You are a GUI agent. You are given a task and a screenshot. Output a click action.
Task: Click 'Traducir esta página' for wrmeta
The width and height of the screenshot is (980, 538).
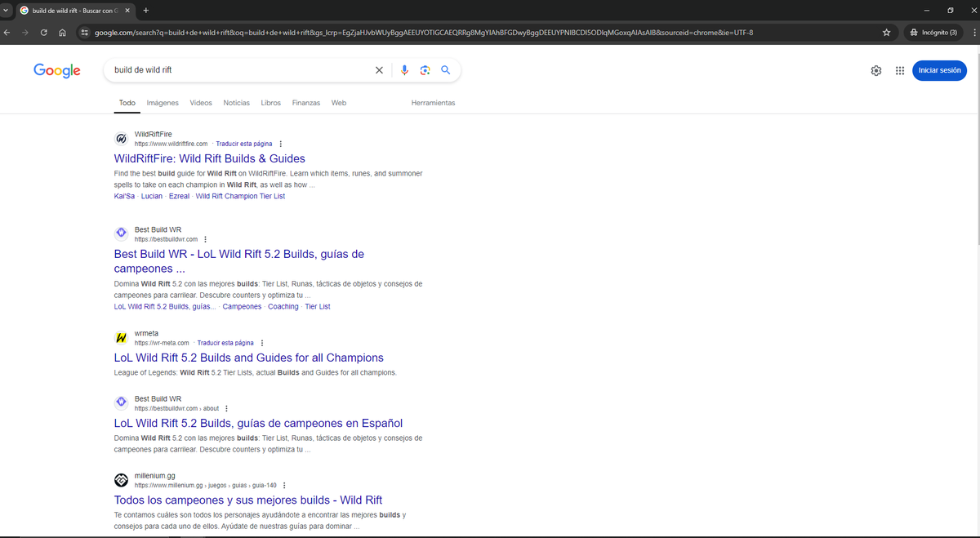point(225,343)
